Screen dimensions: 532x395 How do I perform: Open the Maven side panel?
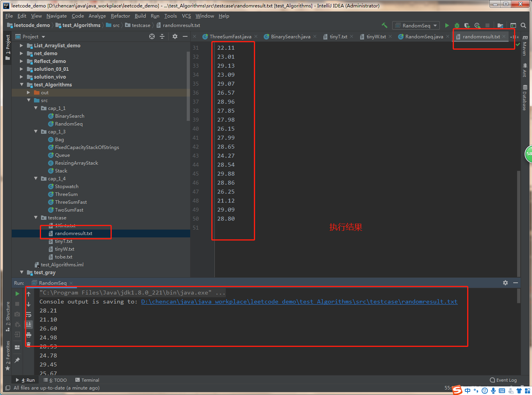tap(525, 45)
